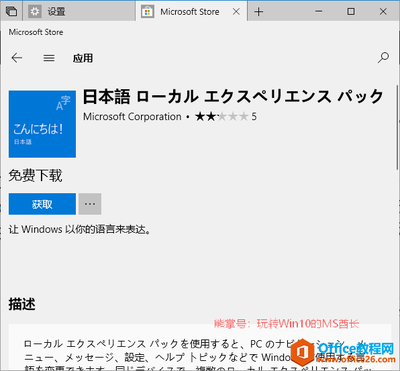Click the star rating display
400x371 pixels.
point(222,117)
